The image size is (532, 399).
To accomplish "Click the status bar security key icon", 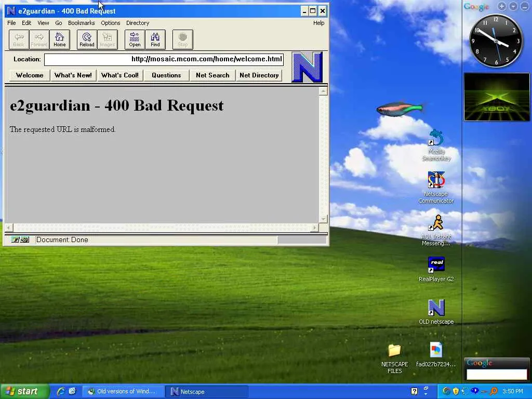I will click(20, 240).
